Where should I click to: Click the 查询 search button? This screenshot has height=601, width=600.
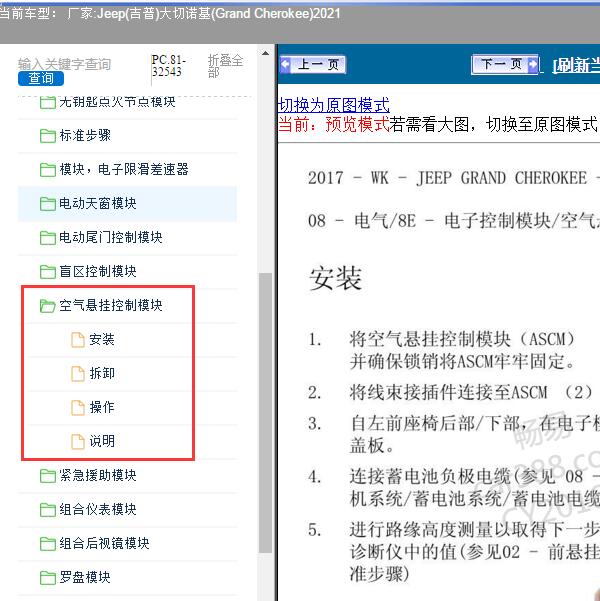pyautogui.click(x=41, y=79)
